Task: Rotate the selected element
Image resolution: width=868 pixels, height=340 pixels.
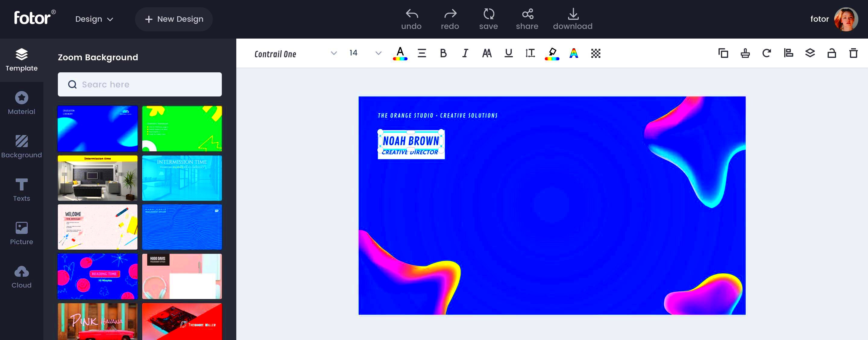Action: coord(766,53)
